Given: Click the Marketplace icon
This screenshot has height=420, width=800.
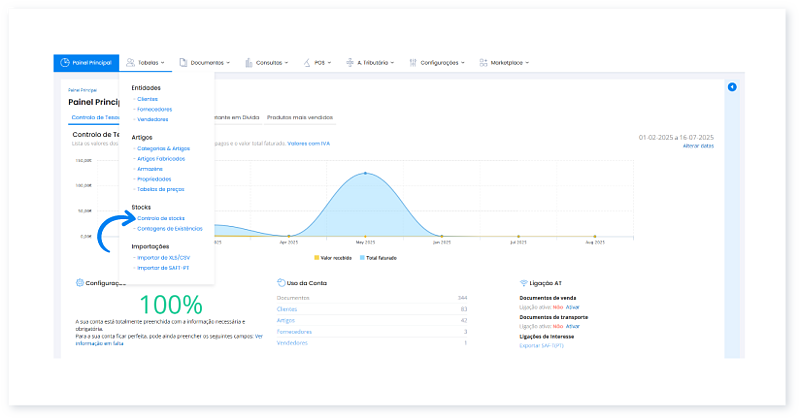Looking at the screenshot, I should [x=484, y=62].
